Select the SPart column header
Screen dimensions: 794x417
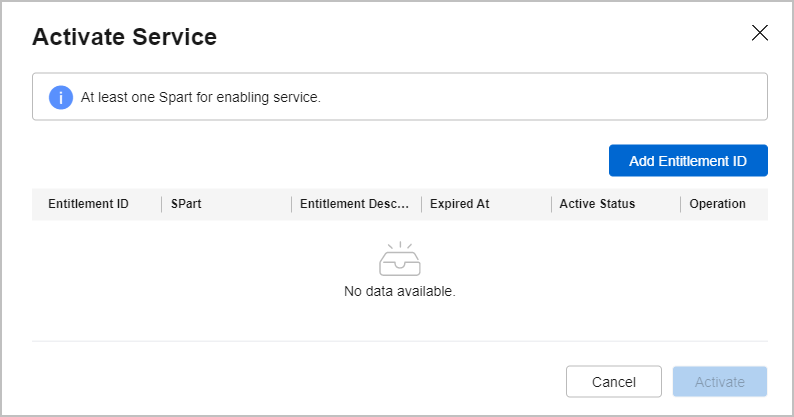click(186, 204)
